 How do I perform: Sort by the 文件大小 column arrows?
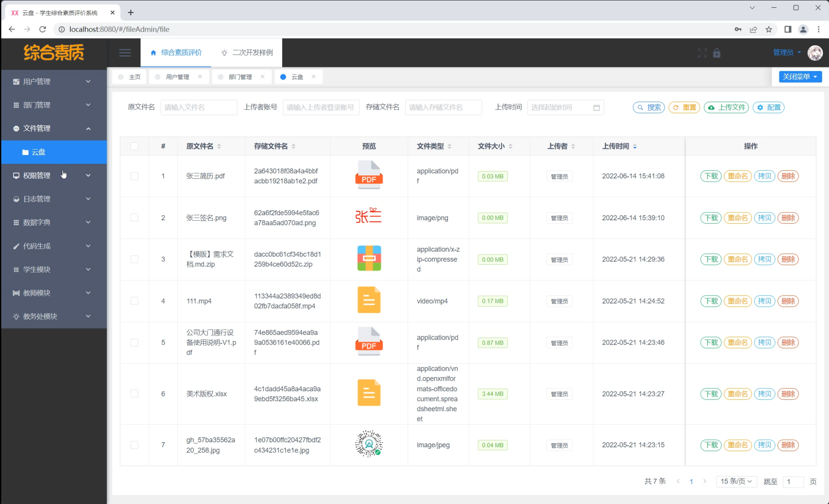[x=510, y=146]
